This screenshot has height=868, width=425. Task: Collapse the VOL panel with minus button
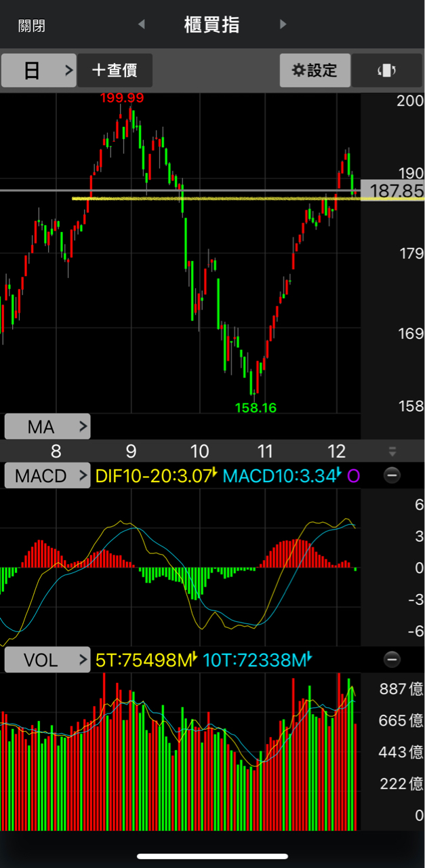pos(392,659)
